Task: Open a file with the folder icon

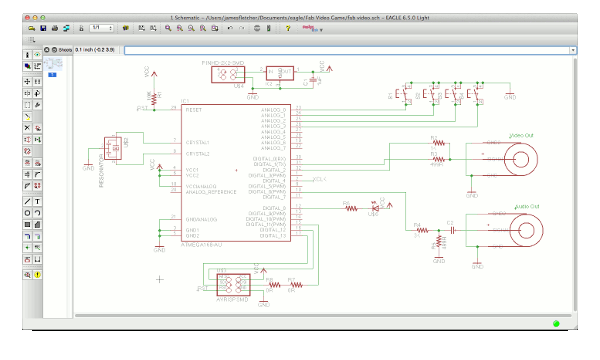Action: coord(31,28)
